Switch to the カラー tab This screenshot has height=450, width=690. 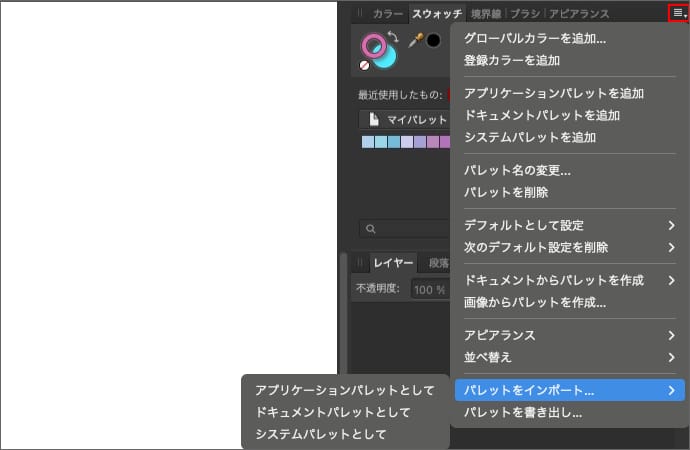tap(388, 14)
